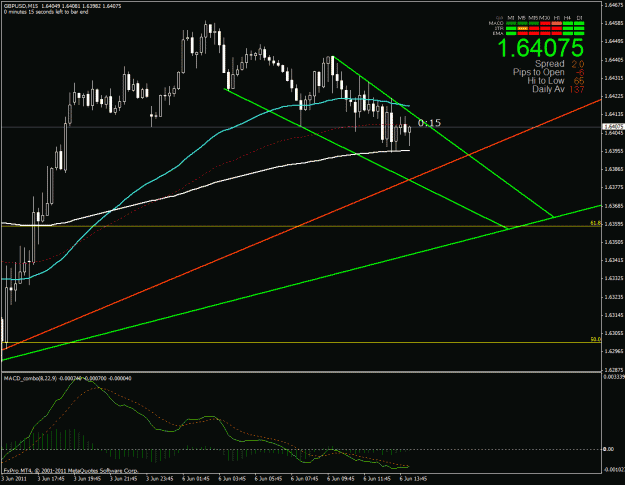Click the Daily Av 137 readout

pos(558,89)
